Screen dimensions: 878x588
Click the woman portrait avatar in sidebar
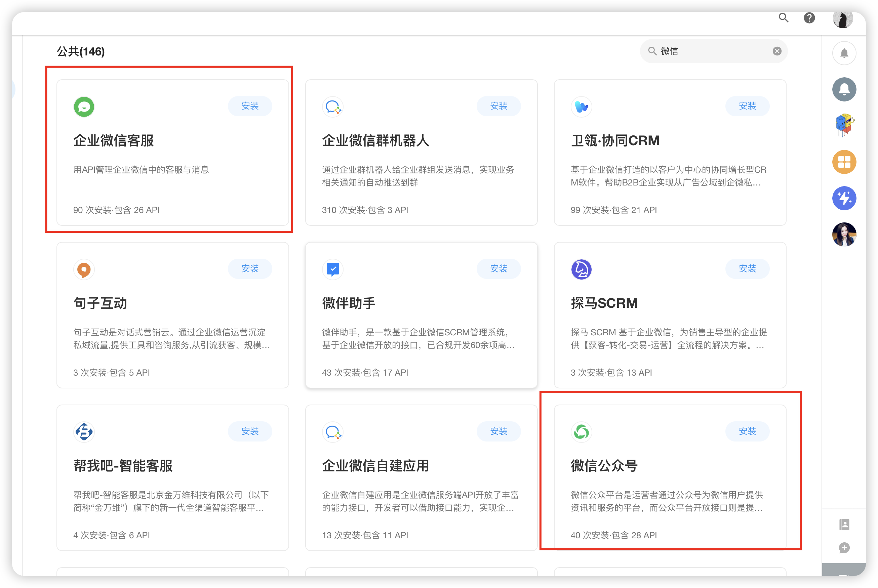844,235
